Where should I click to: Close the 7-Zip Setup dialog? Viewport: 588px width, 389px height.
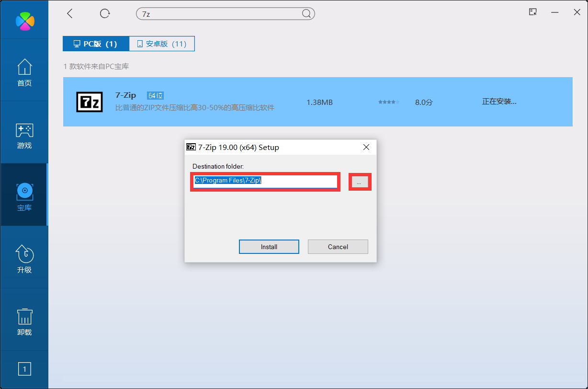[x=366, y=147]
